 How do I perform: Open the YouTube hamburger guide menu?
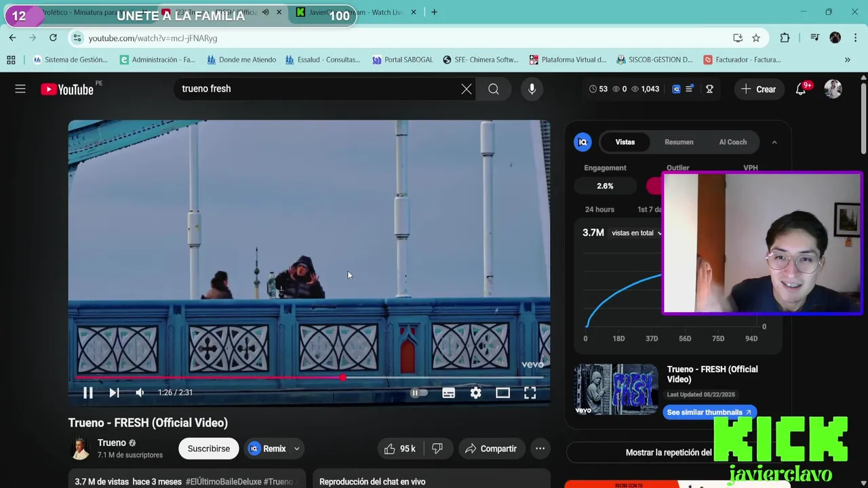pyautogui.click(x=20, y=89)
